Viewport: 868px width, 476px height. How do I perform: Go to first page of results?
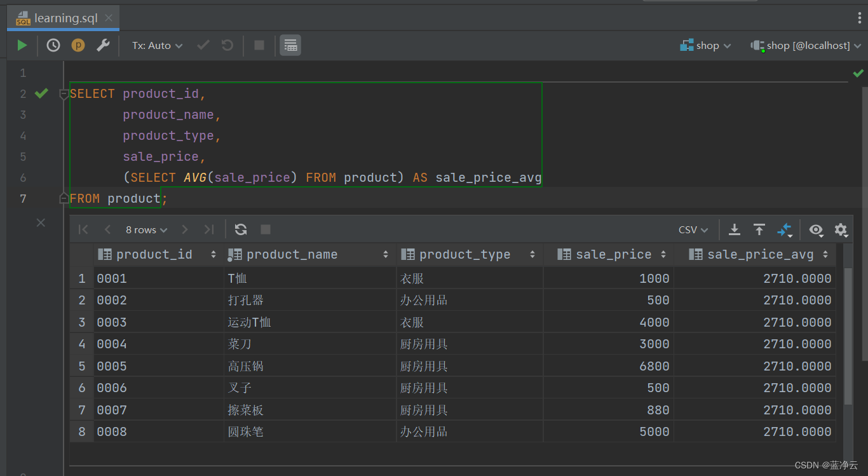coord(83,229)
